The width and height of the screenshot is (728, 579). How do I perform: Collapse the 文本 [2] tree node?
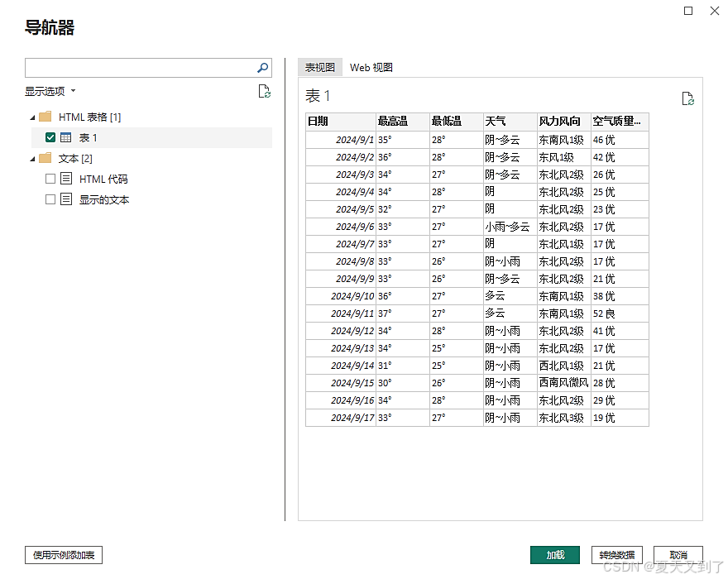tap(32, 160)
